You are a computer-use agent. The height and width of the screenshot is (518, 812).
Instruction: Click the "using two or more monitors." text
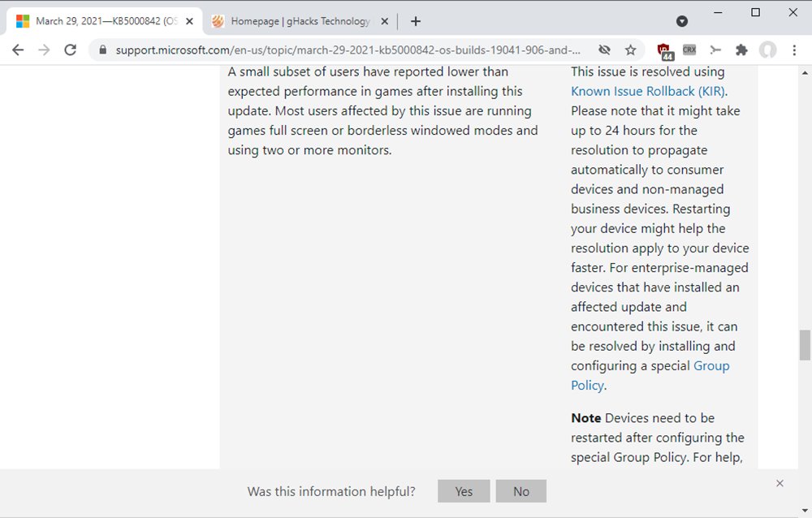point(309,150)
